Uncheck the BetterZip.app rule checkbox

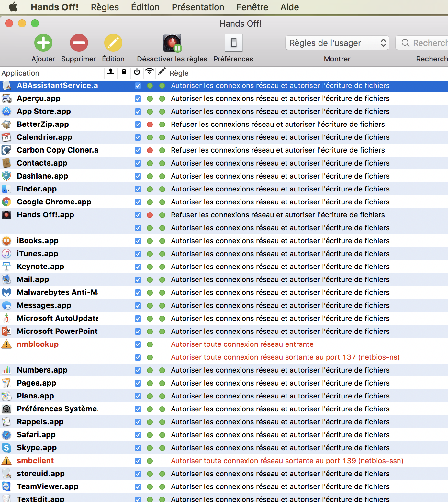[138, 125]
